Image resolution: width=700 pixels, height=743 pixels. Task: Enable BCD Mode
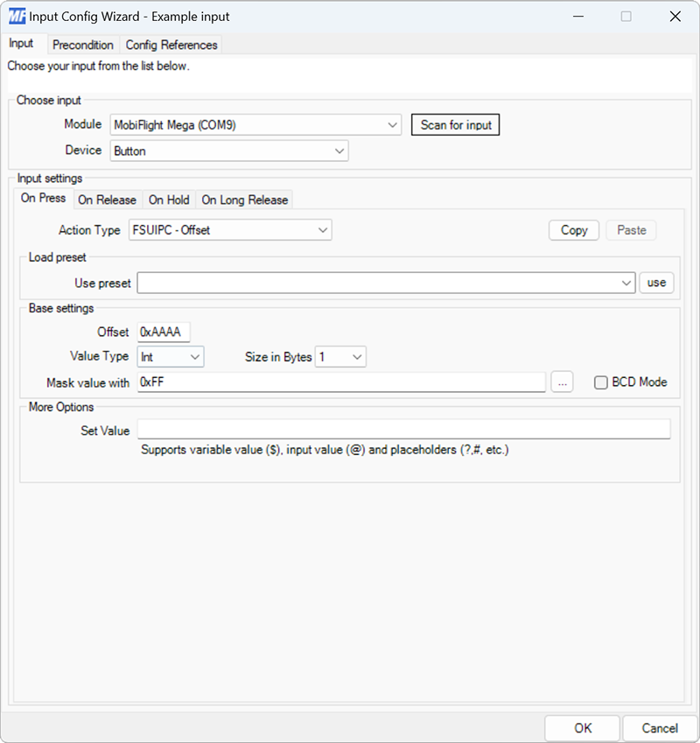point(601,382)
